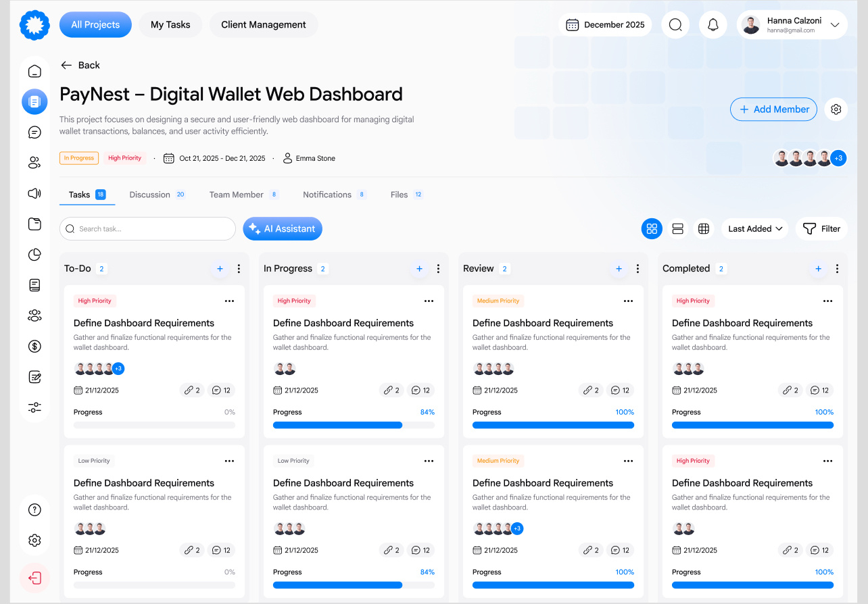Open the Client Management tab
Image resolution: width=868 pixels, height=604 pixels.
tap(263, 24)
